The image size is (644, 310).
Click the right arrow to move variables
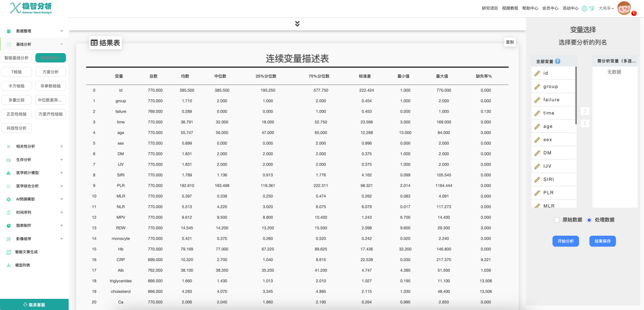pos(585,111)
